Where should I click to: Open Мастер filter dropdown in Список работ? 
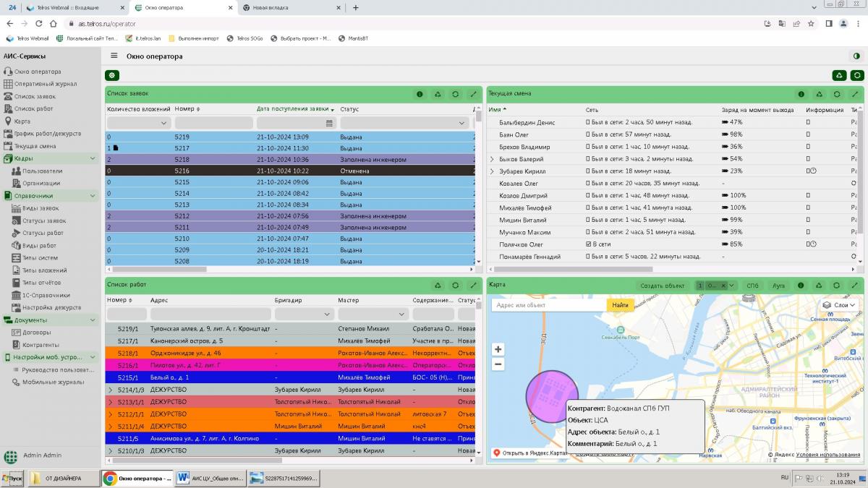(x=401, y=314)
